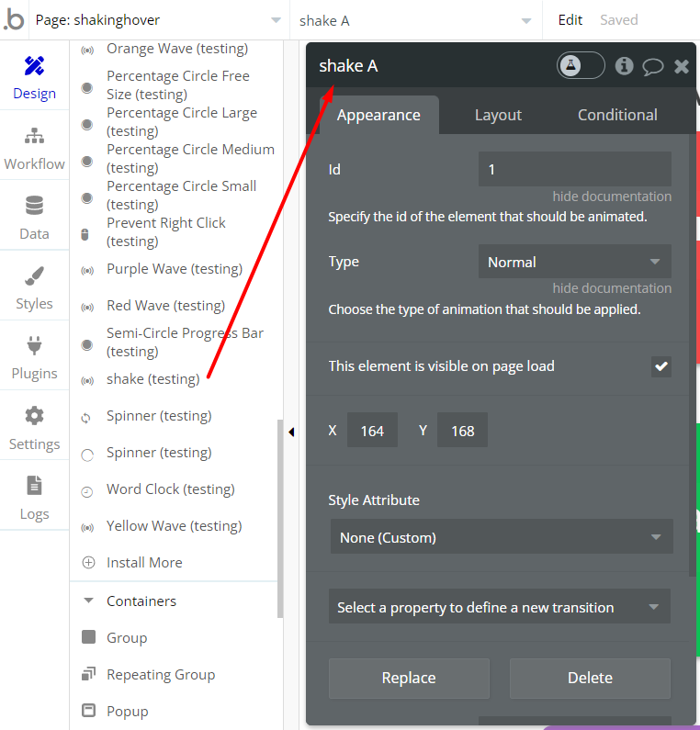Open the Design tab icon
The width and height of the screenshot is (700, 730).
(x=35, y=66)
